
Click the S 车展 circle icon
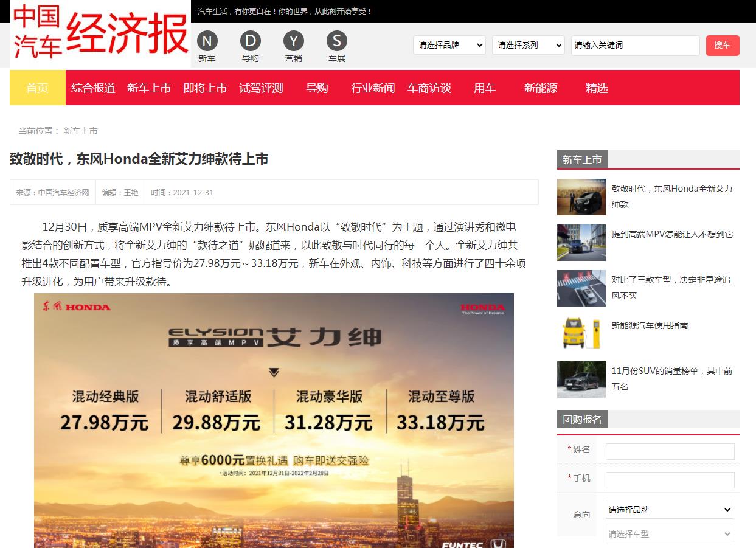click(337, 41)
